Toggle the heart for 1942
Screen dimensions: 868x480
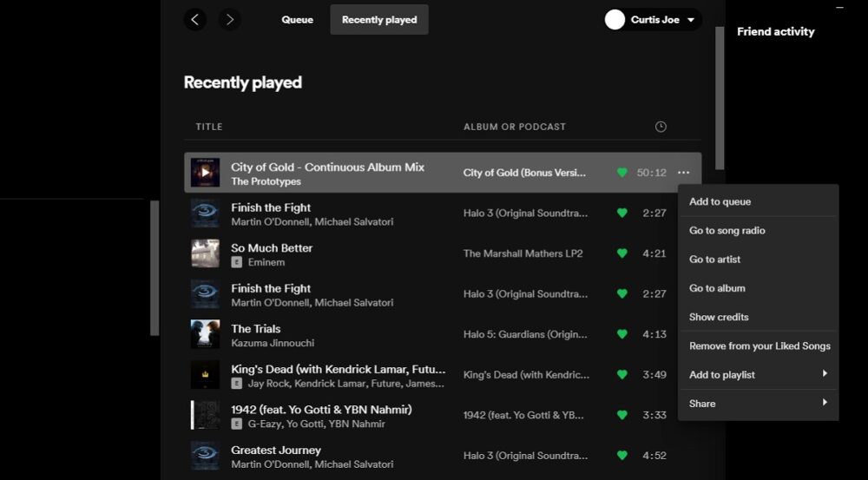point(622,415)
